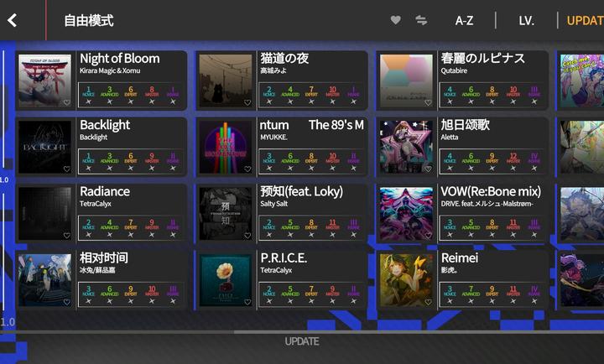Pick Expert difficulty 6 for Backlight
Screen dimensions: 604x364
131,159
